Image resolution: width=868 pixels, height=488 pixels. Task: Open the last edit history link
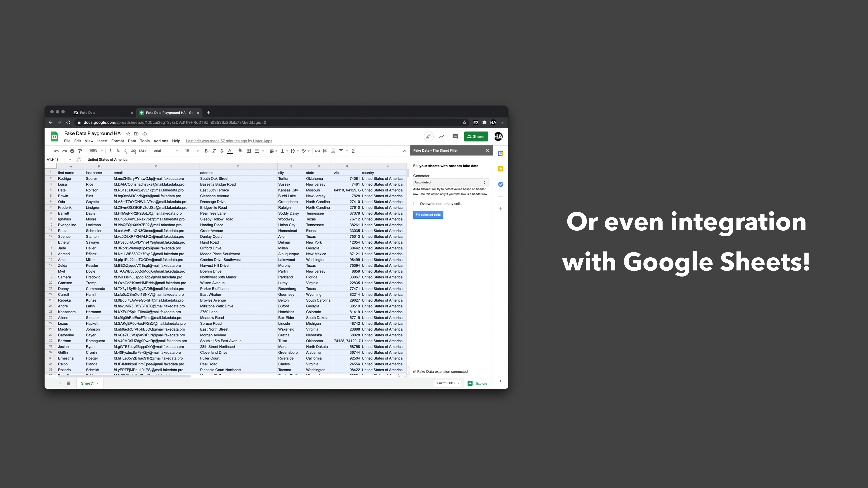(x=229, y=141)
